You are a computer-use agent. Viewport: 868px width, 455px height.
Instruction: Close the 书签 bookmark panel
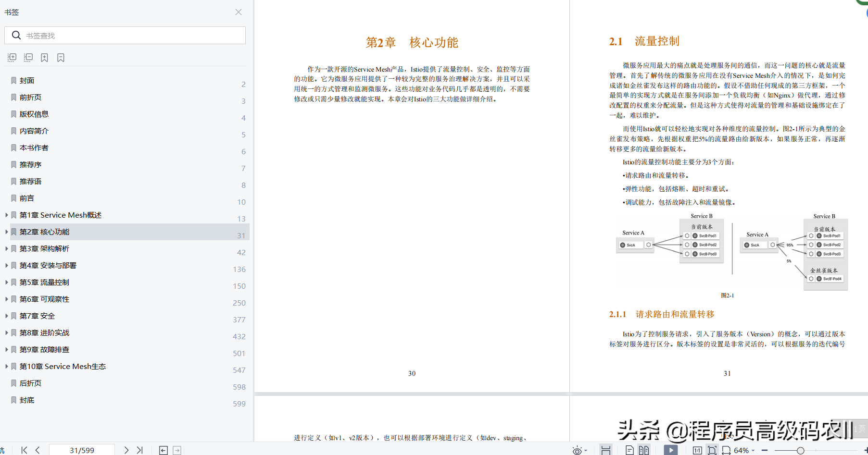(239, 12)
